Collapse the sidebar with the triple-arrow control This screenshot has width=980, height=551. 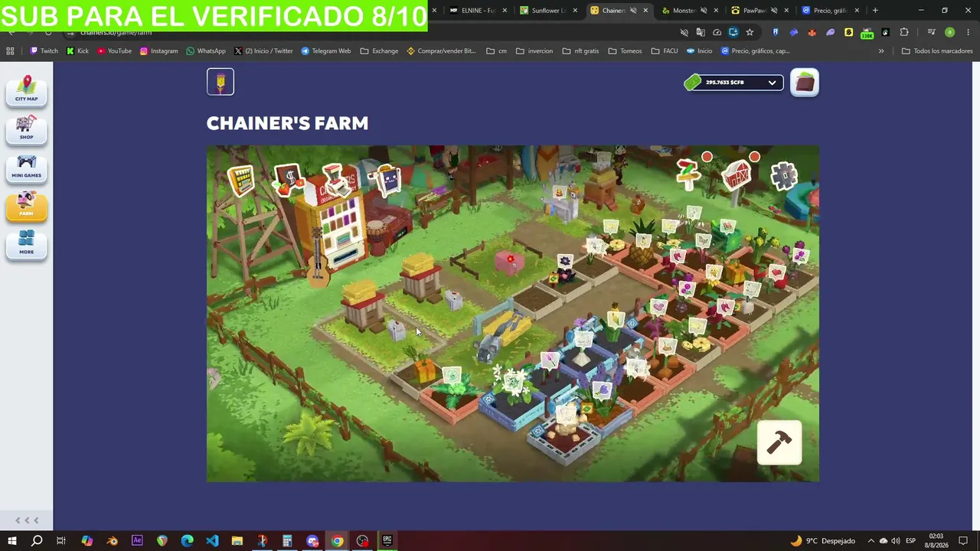(x=27, y=520)
